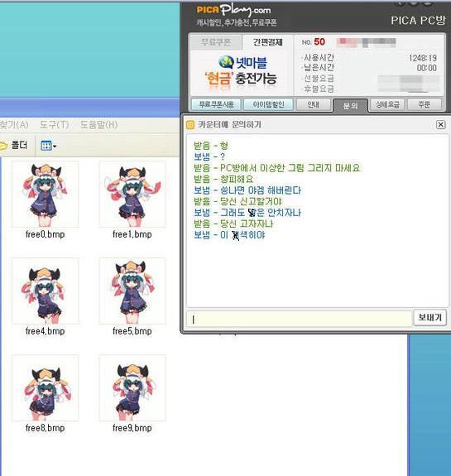Click the 넷마블 현금 충전가능 banner

[x=242, y=73]
